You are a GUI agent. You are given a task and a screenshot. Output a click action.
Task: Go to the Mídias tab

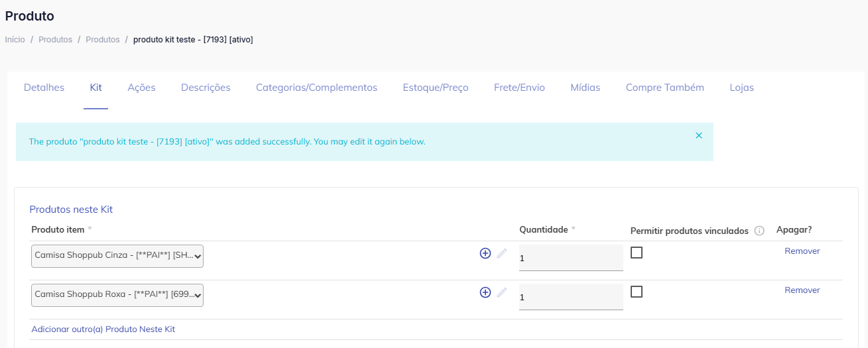point(585,87)
